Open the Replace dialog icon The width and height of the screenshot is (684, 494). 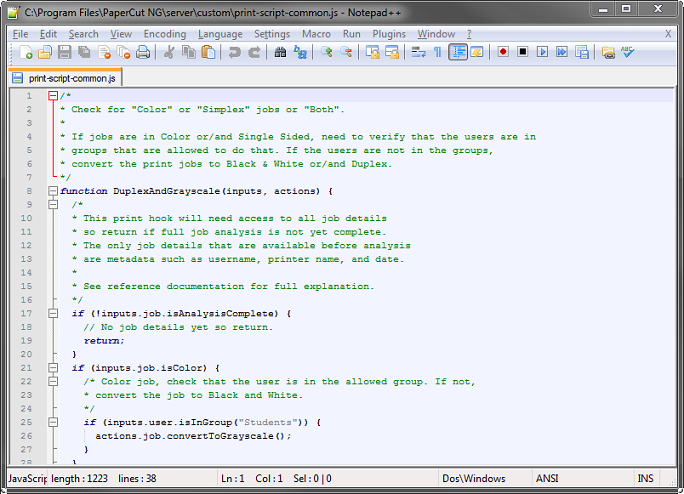coord(300,52)
